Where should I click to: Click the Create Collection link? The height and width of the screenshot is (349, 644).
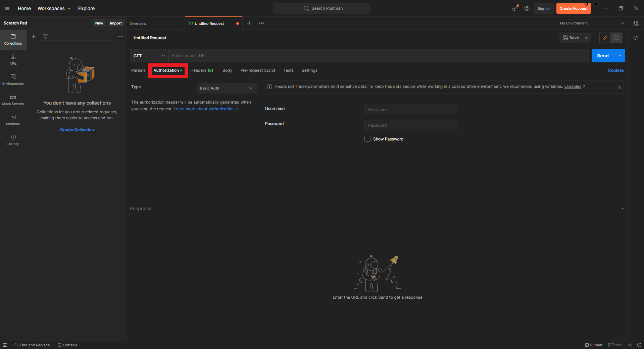click(x=77, y=130)
